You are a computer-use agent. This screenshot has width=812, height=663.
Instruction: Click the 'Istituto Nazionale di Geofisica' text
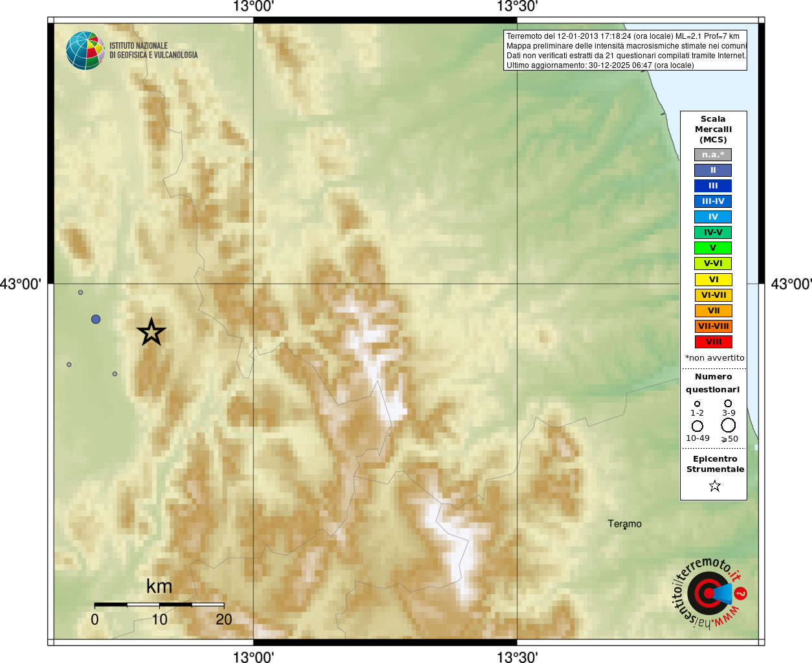point(153,51)
